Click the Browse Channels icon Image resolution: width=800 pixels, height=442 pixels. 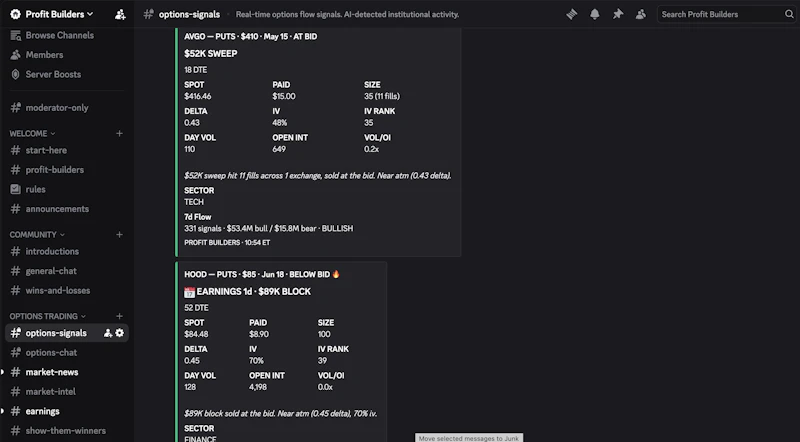click(x=16, y=35)
